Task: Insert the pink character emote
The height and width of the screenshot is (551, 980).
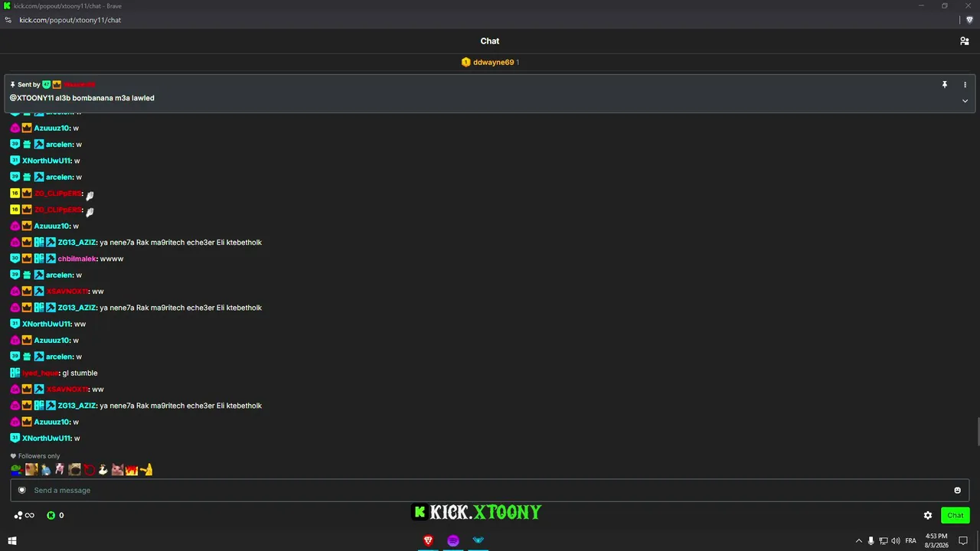Action: point(60,469)
